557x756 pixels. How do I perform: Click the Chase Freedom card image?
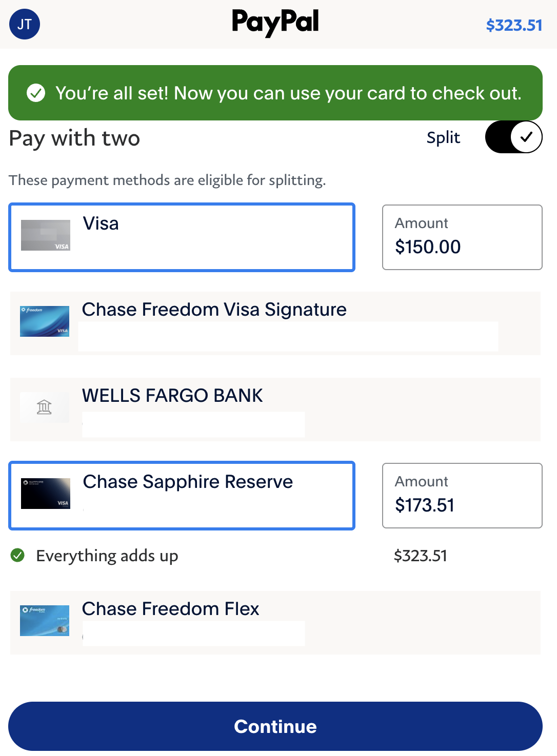click(x=45, y=321)
